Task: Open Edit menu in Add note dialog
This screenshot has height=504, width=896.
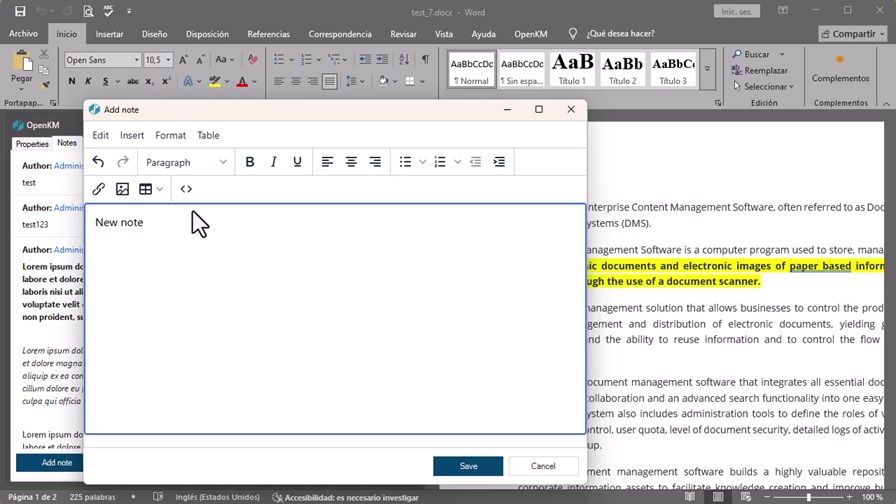Action: point(101,135)
